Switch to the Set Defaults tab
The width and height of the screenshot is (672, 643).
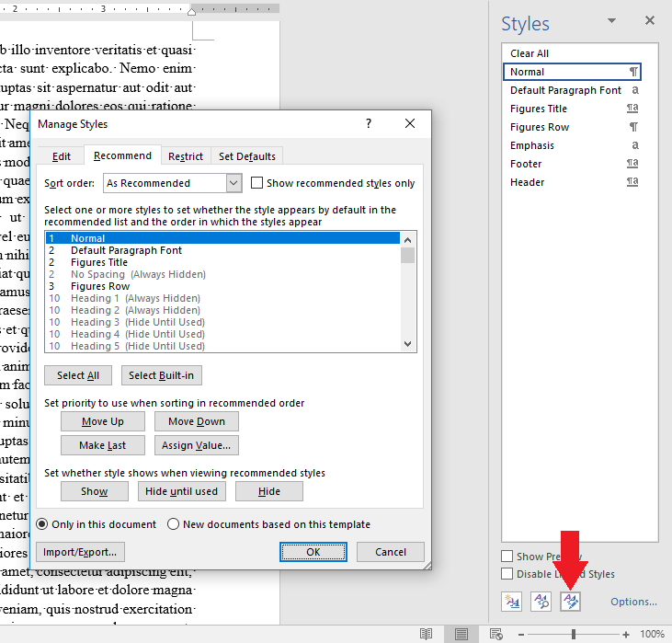point(247,156)
